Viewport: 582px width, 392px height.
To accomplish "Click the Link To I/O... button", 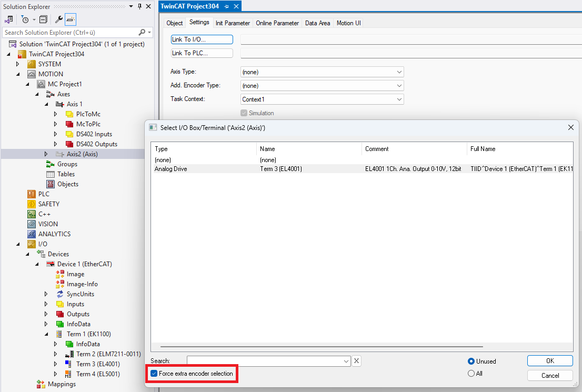I will 202,39.
